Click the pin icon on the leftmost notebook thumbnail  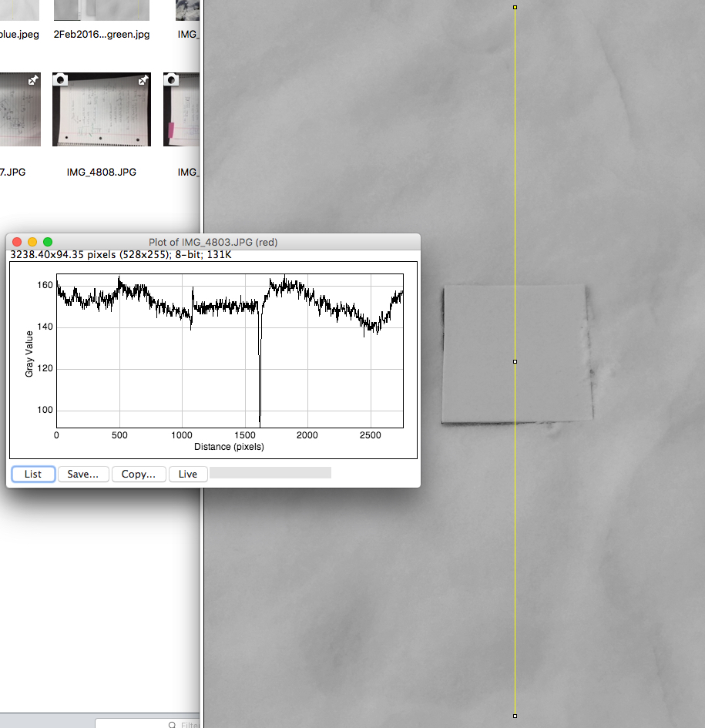pos(33,79)
